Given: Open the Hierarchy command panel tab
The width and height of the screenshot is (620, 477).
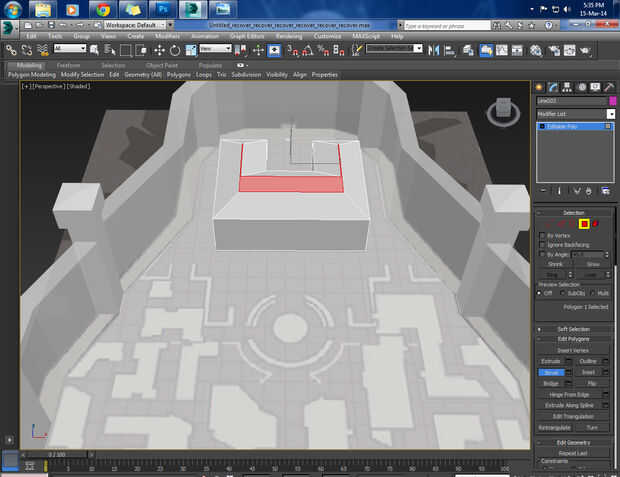Looking at the screenshot, I should (x=567, y=87).
